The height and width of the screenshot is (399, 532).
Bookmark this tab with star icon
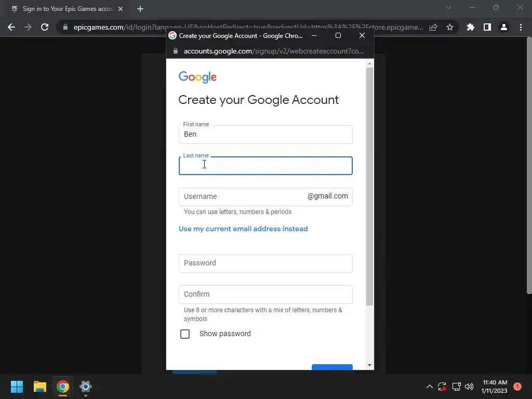coord(450,27)
